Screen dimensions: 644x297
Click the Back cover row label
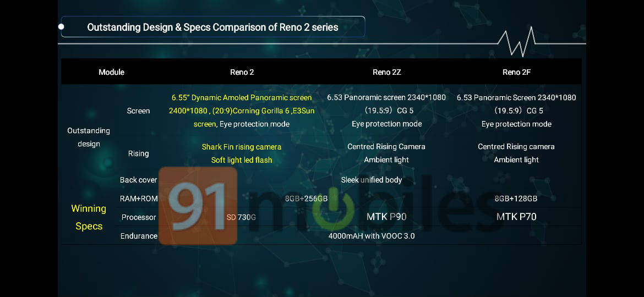138,180
